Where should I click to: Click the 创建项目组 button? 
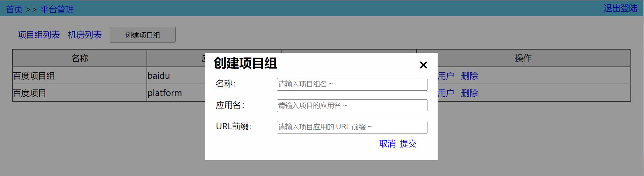click(142, 35)
